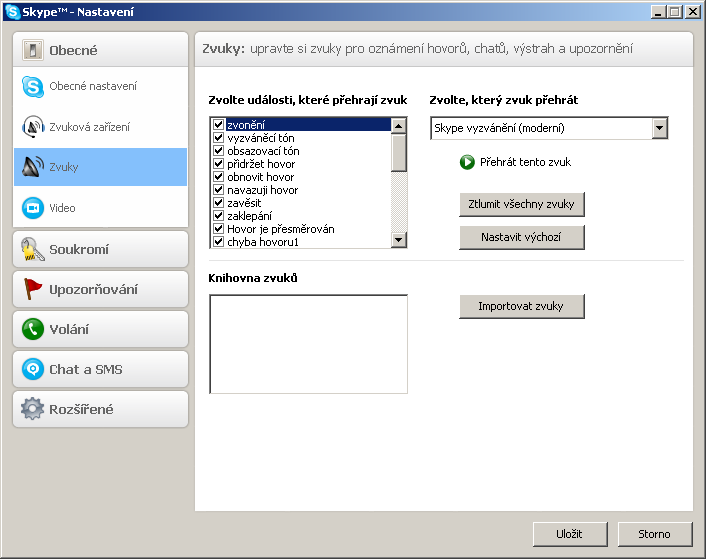This screenshot has height=559, width=706.
Task: Uncheck Hovor je přesměrován checkbox
Action: (x=218, y=229)
